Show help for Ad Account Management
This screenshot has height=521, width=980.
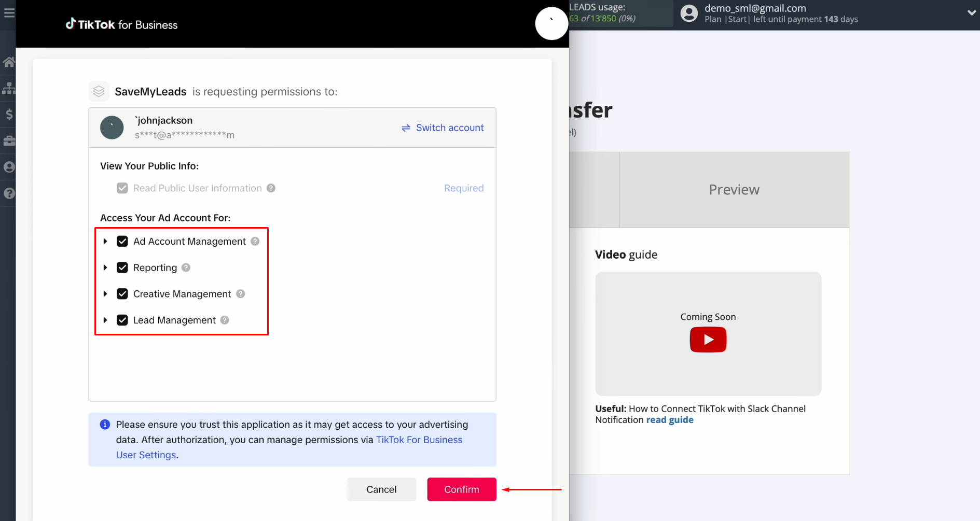click(255, 242)
